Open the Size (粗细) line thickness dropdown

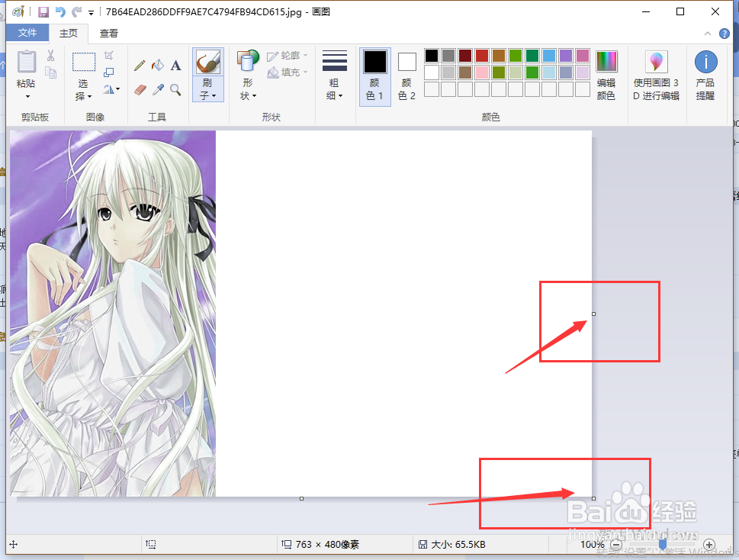(x=335, y=76)
